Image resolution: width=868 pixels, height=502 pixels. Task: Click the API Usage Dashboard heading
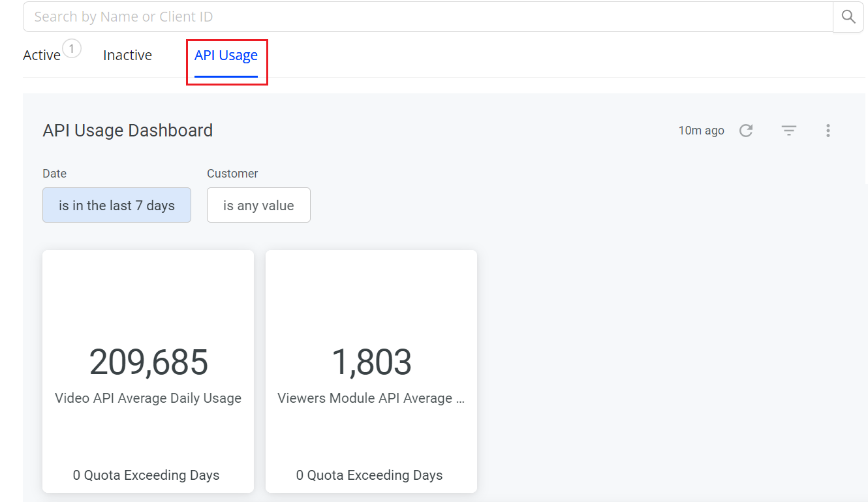[128, 131]
